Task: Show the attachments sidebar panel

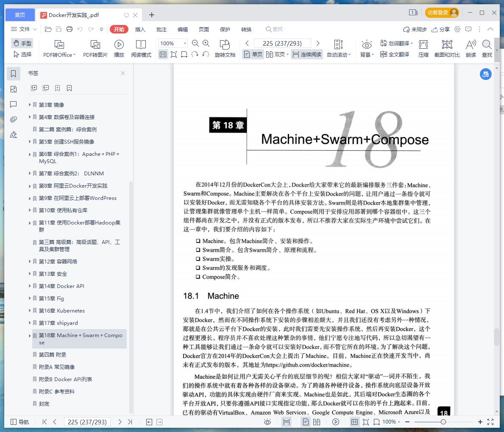Action: point(14,119)
